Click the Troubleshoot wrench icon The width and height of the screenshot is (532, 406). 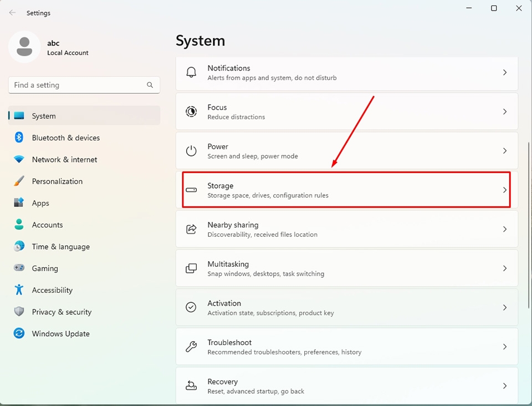coord(191,347)
